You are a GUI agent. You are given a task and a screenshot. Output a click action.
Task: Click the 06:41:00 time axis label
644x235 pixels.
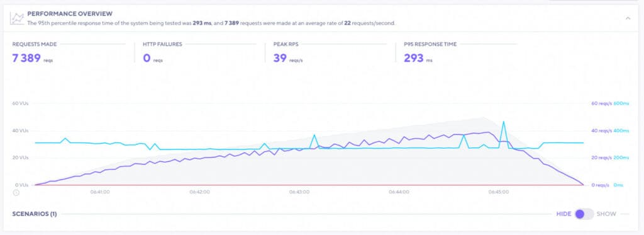pyautogui.click(x=100, y=192)
